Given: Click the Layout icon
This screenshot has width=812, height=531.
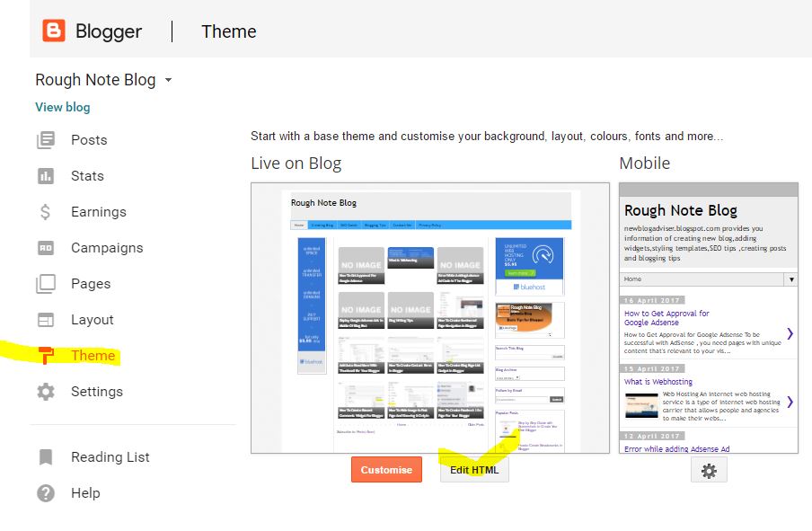Looking at the screenshot, I should pyautogui.click(x=46, y=320).
